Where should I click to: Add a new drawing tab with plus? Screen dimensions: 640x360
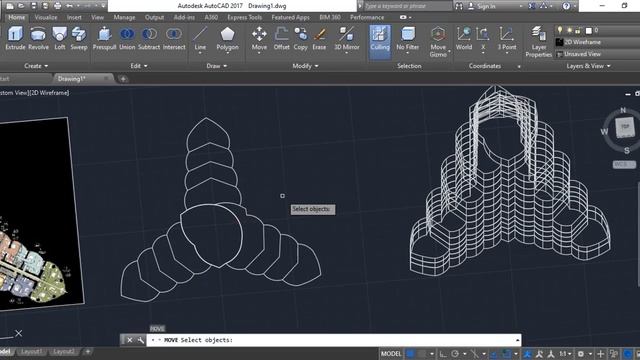[123, 78]
